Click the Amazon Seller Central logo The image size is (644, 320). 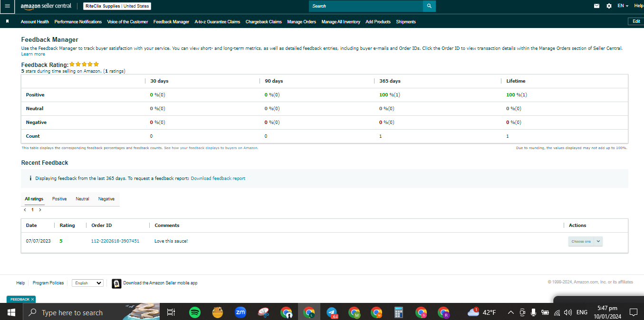[x=46, y=6]
